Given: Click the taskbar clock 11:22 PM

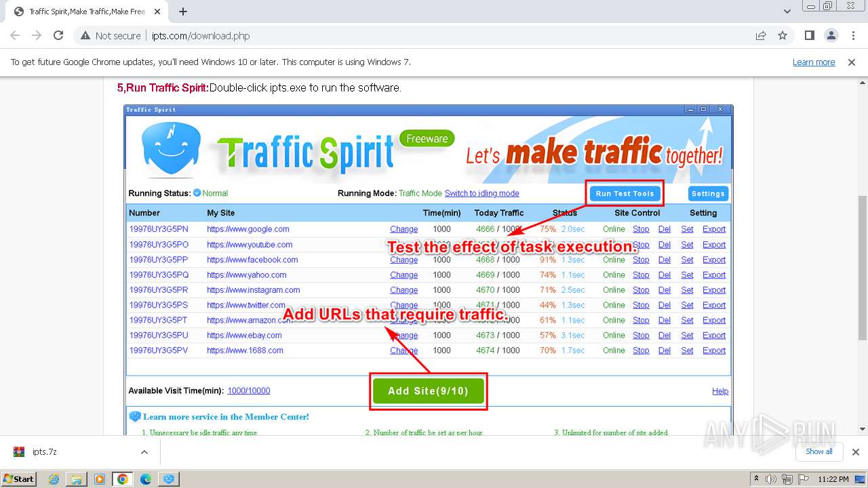Looking at the screenshot, I should pos(833,479).
